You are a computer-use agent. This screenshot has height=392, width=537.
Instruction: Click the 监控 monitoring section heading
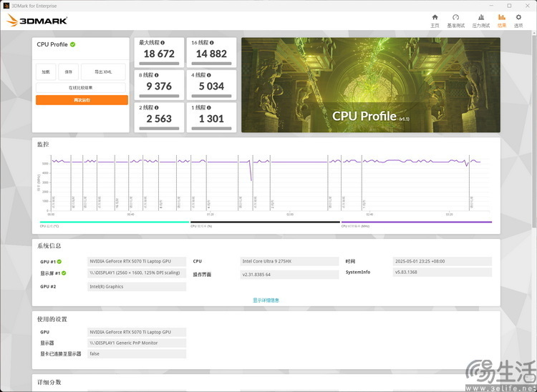tap(43, 144)
